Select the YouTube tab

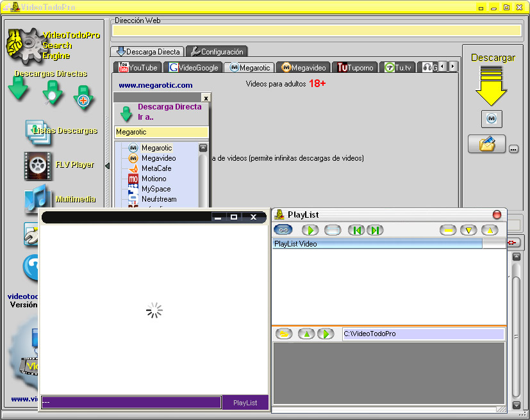tap(138, 67)
